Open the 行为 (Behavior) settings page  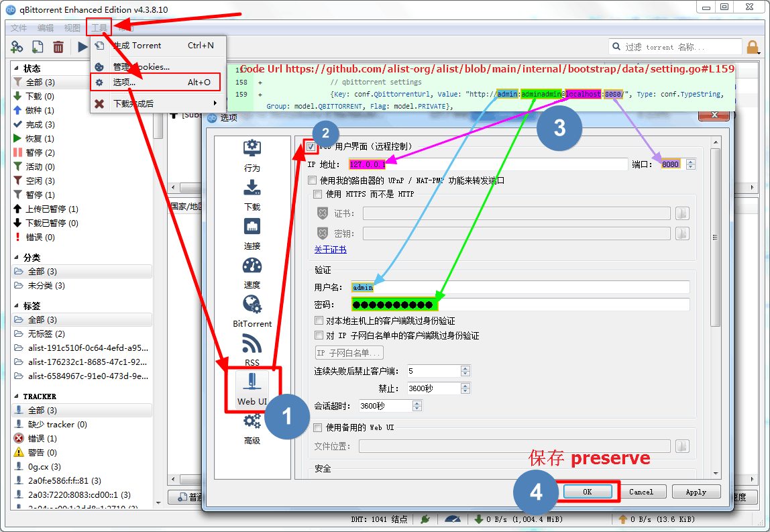[x=252, y=156]
